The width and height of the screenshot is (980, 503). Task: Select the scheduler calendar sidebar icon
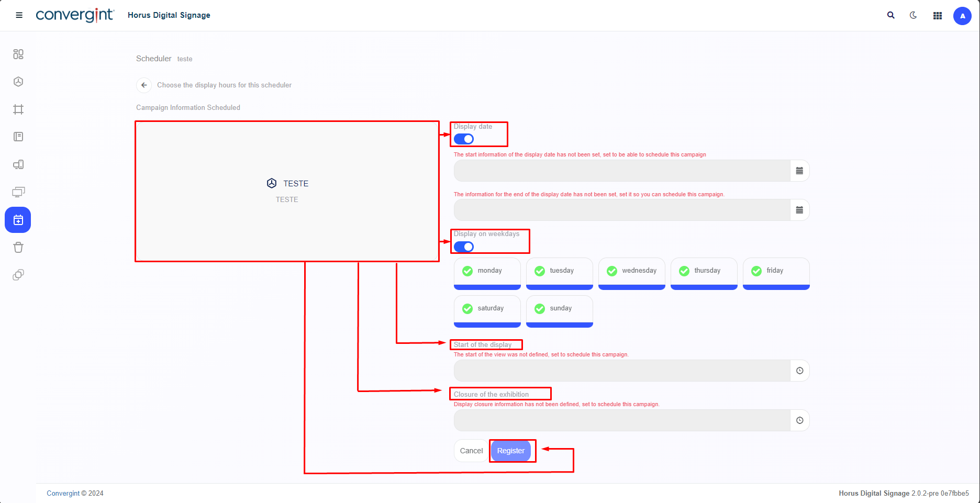[x=18, y=220]
